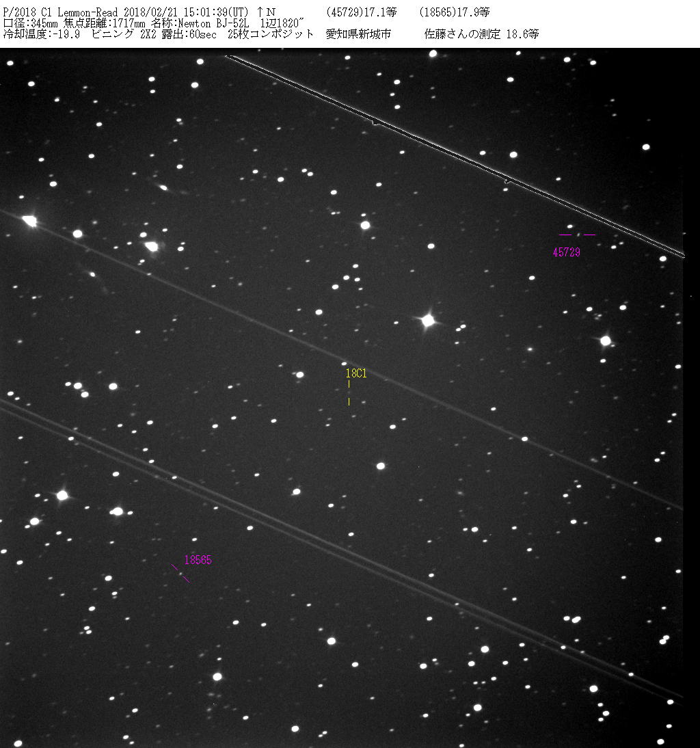
Task: Click the 佐藤さんの測定 18.6等 text
Action: tap(481, 34)
